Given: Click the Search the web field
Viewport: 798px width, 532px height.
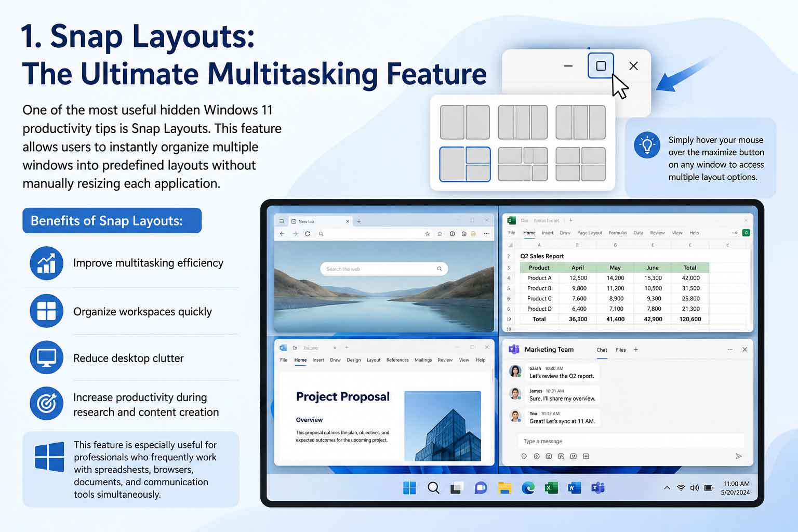Looking at the screenshot, I should coord(384,269).
